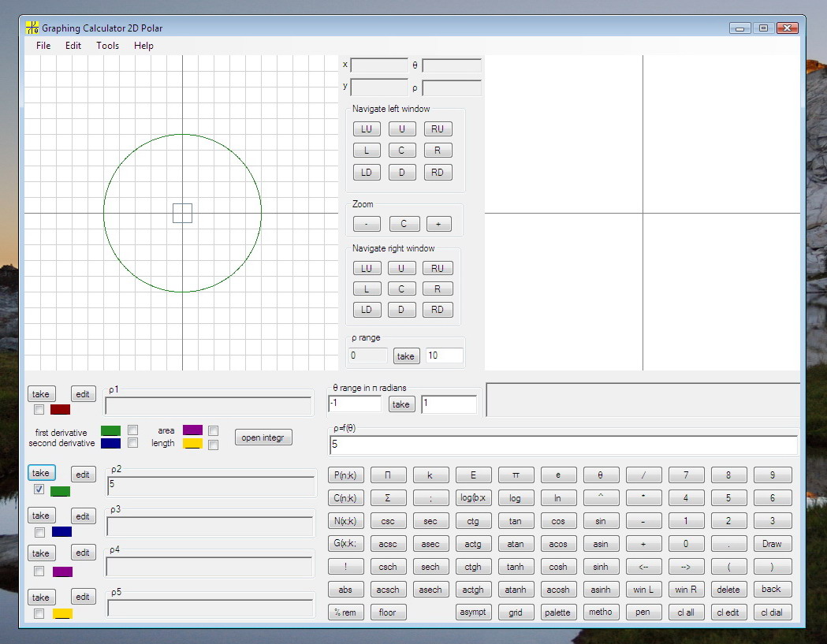Click the purple area color swatch
Screen dimensions: 827x644
(192, 430)
